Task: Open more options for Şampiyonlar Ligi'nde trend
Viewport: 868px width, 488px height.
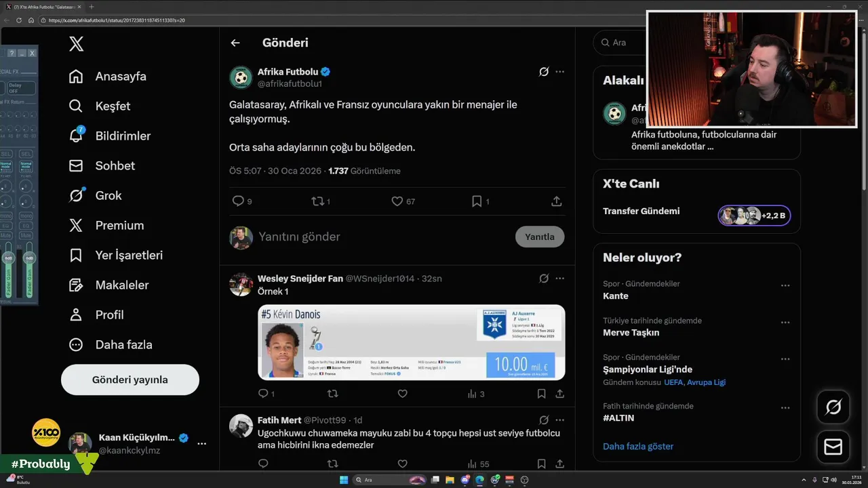Action: [x=785, y=359]
